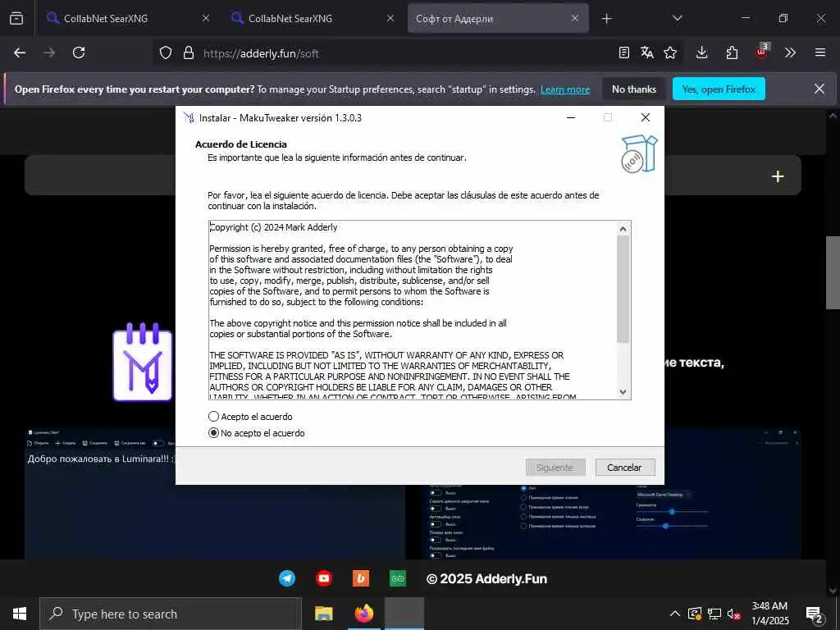The height and width of the screenshot is (630, 840).
Task: Open File Explorer from taskbar
Action: tap(323, 614)
